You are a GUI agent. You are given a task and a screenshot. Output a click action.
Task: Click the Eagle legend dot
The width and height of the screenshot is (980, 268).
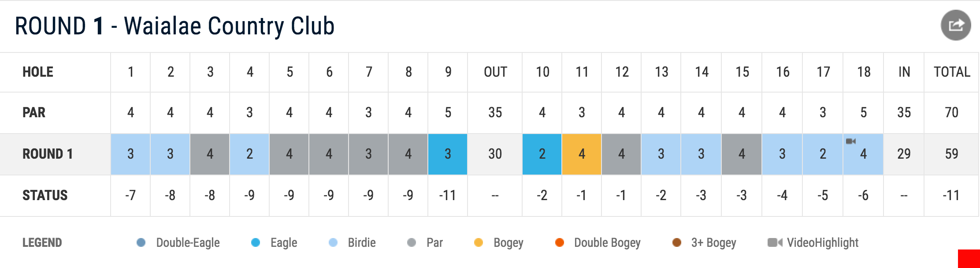coord(256,242)
